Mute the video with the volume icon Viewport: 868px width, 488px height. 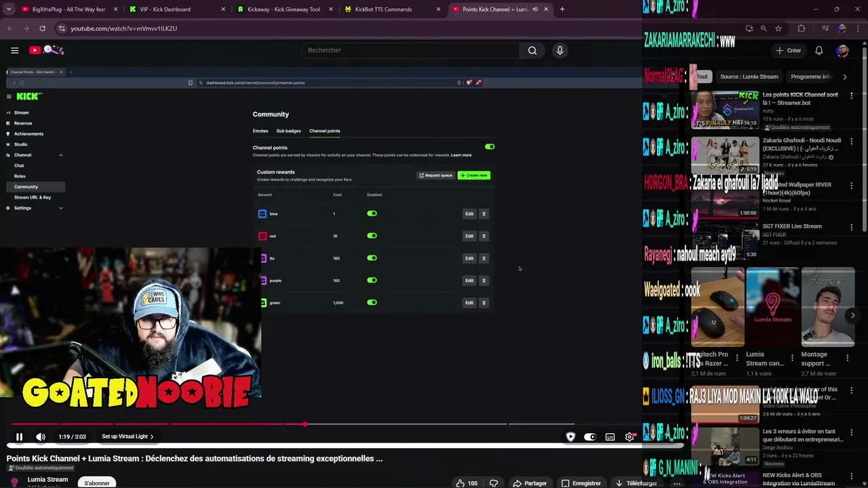coord(41,437)
